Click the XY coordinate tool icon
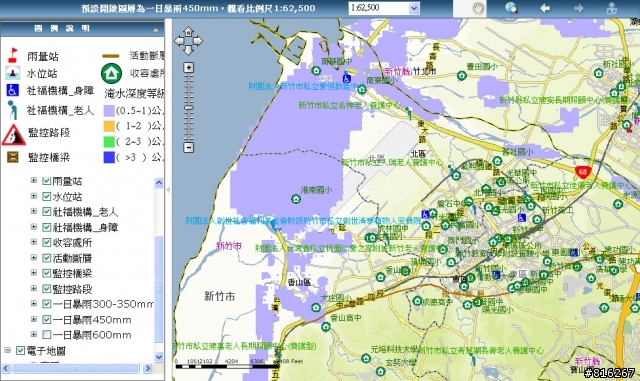 pos(611,8)
